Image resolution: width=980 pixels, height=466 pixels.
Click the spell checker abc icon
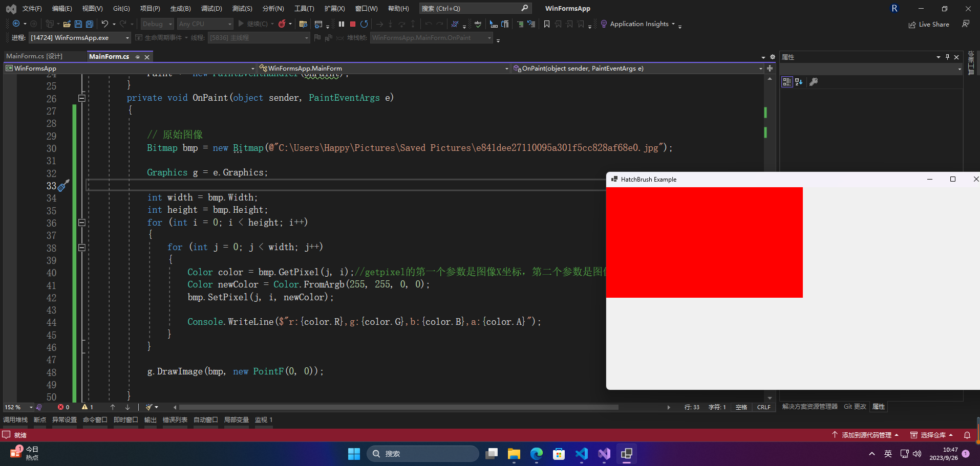click(478, 24)
